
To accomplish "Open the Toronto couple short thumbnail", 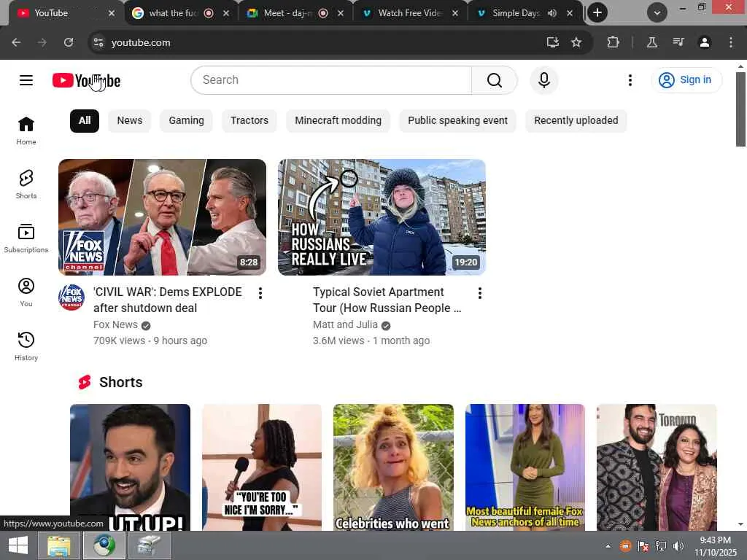I will tap(657, 467).
